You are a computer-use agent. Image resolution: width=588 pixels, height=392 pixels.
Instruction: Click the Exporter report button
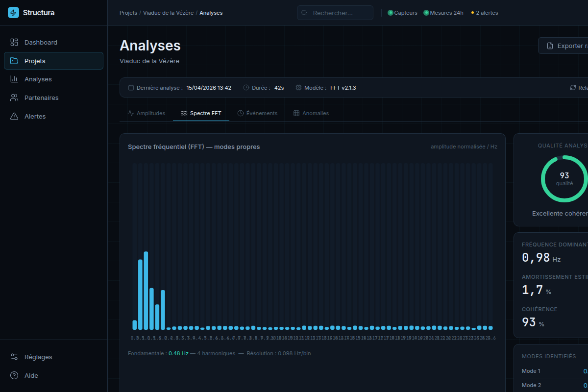(563, 46)
